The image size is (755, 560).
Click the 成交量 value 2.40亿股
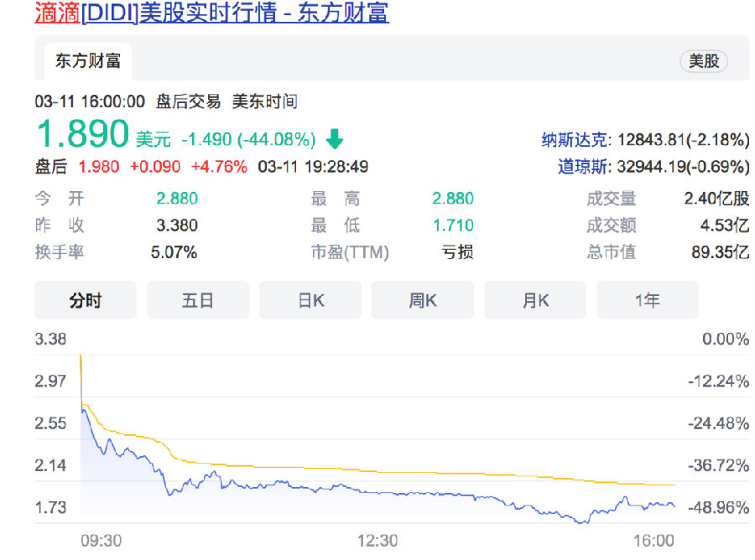[x=716, y=199]
